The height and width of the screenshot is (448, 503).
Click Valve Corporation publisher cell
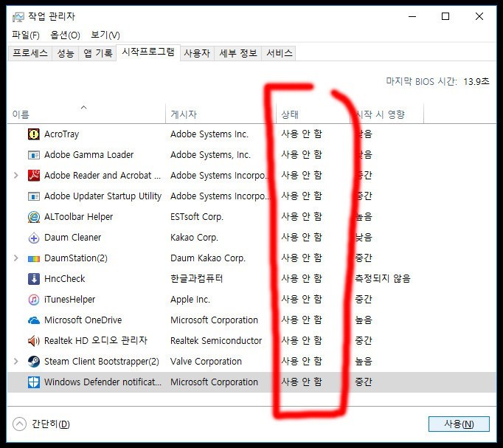point(206,362)
